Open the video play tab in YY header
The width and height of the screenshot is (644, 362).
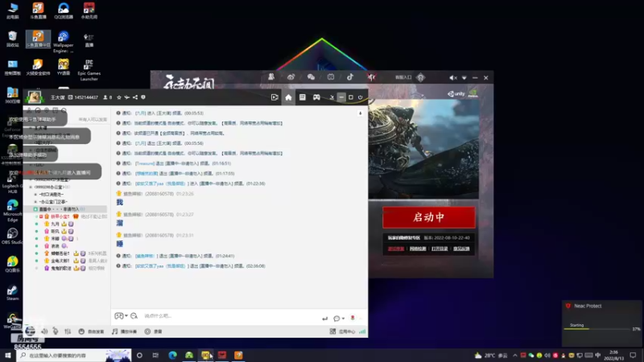coord(275,97)
